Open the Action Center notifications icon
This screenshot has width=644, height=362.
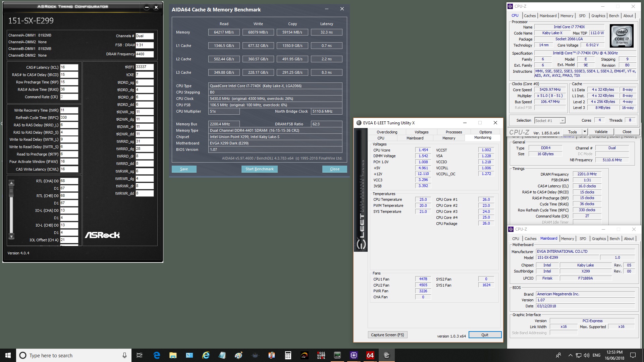633,355
